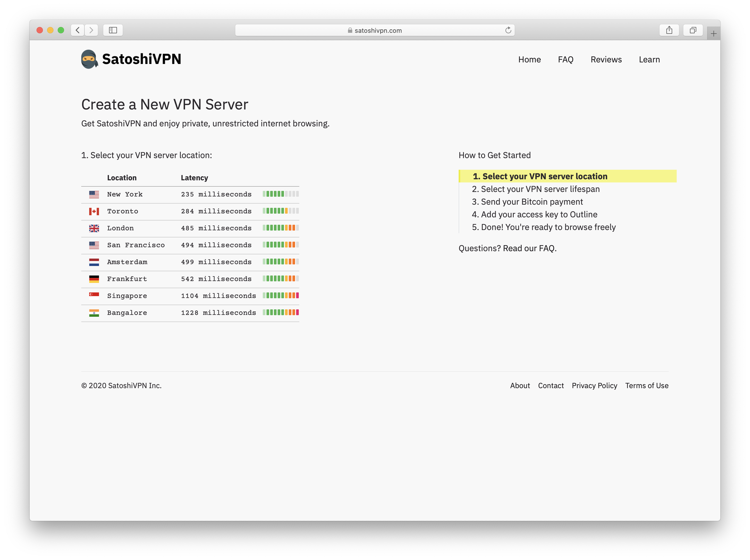Click the Singapore flag icon
Image resolution: width=750 pixels, height=560 pixels.
click(x=94, y=296)
